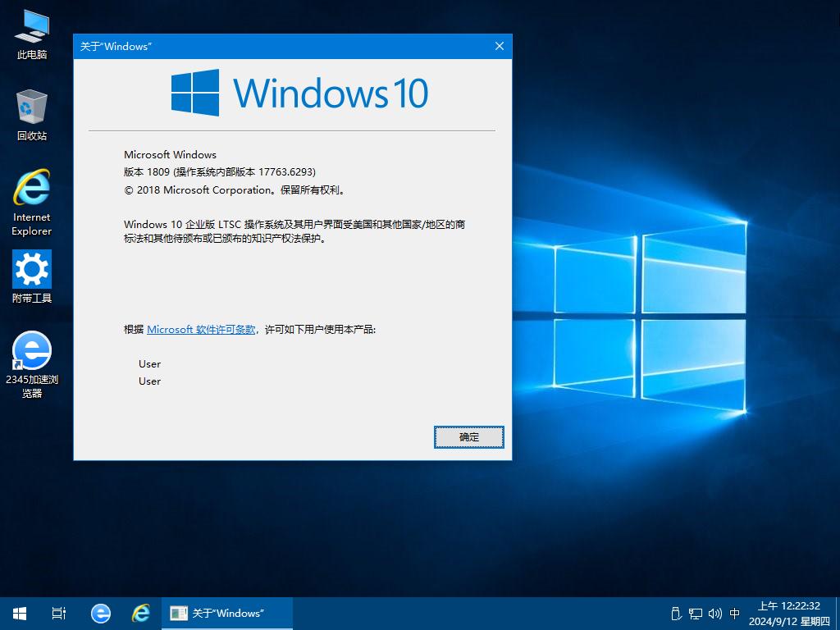Open the Microsoft 软件许可条款 link

[x=201, y=330]
